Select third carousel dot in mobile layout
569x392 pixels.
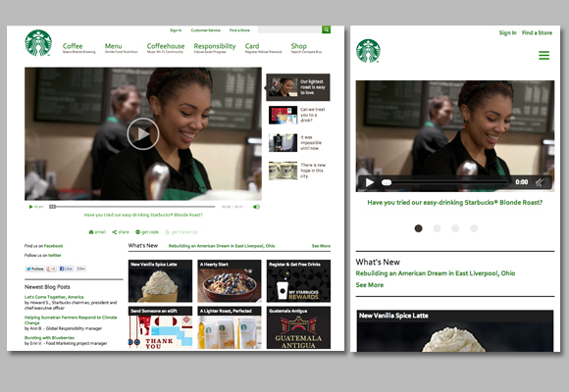pos(455,228)
